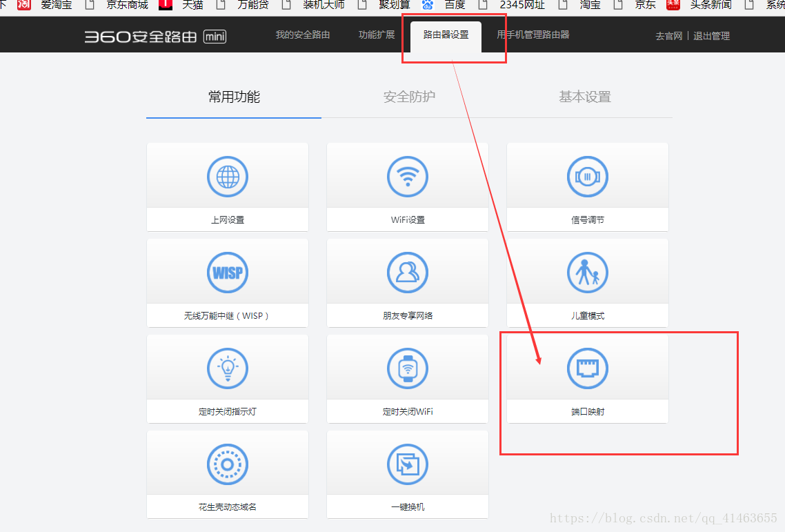785x532 pixels.
Task: Open the 聚划算 bookmark
Action: tap(395, 5)
